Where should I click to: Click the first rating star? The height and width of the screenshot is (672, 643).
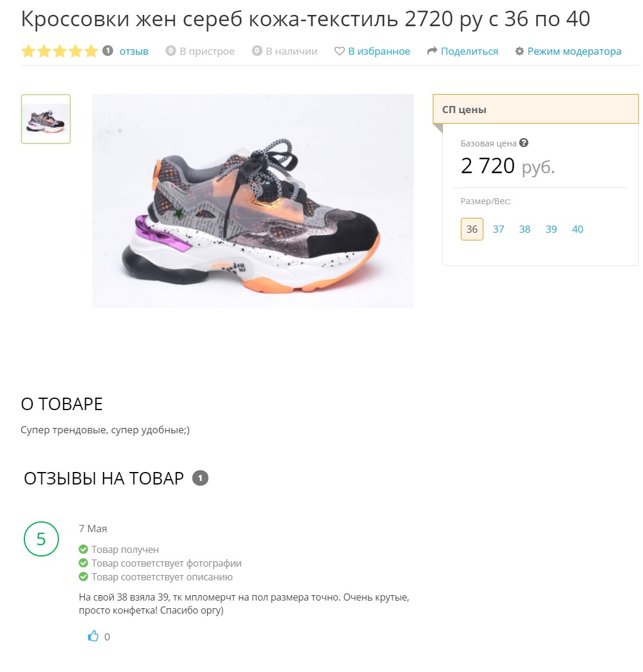coord(29,51)
